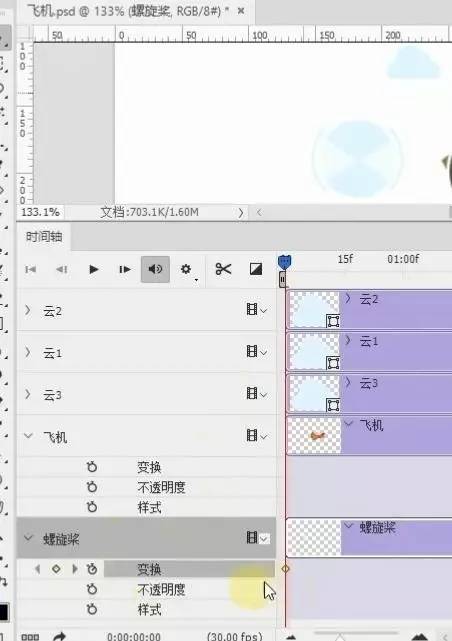This screenshot has height=641, width=452.
Task: Click the 133.1% zoom level field
Action: pyautogui.click(x=40, y=212)
